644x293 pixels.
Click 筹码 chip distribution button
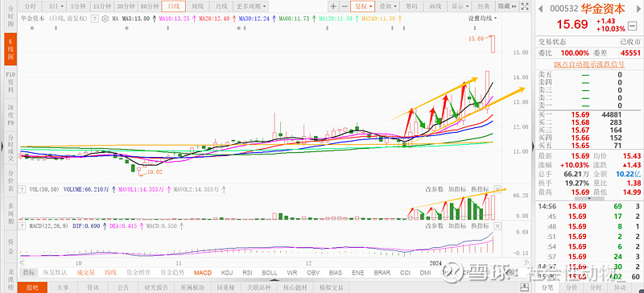click(x=411, y=6)
